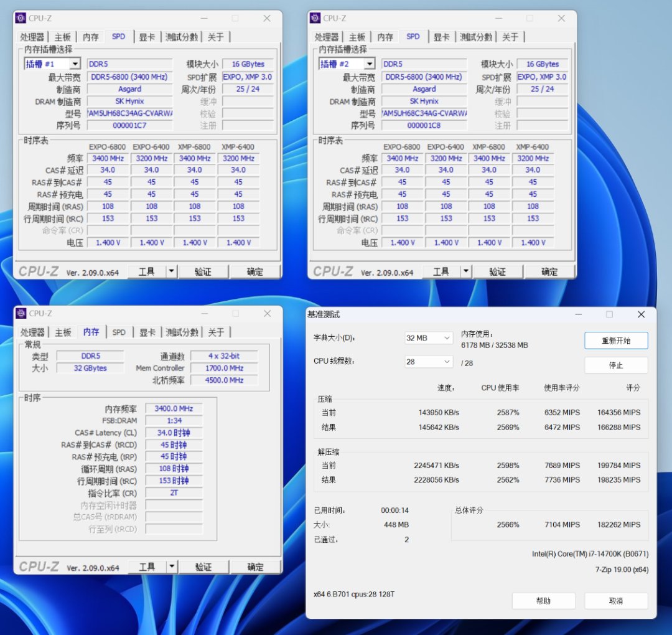Click 工具 button in bottom-left CPU-Z
Image resolution: width=672 pixels, height=635 pixels.
coord(147,567)
